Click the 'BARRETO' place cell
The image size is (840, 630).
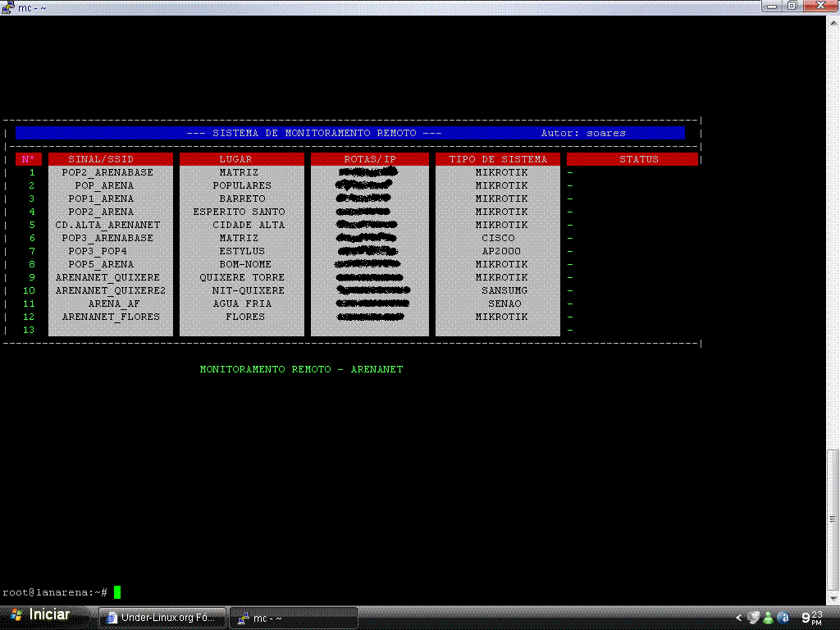point(242,199)
